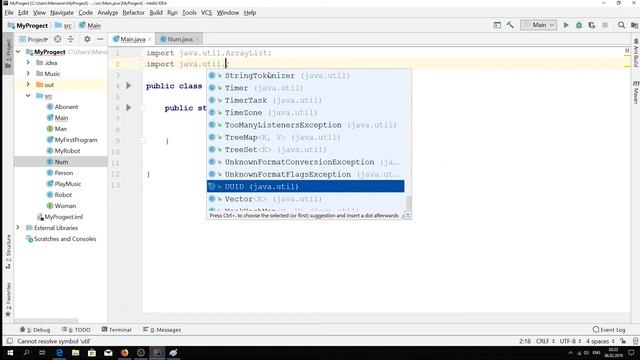The height and width of the screenshot is (360, 640).
Task: Click Project panel horizontal scrollbar
Action: [x=46, y=321]
